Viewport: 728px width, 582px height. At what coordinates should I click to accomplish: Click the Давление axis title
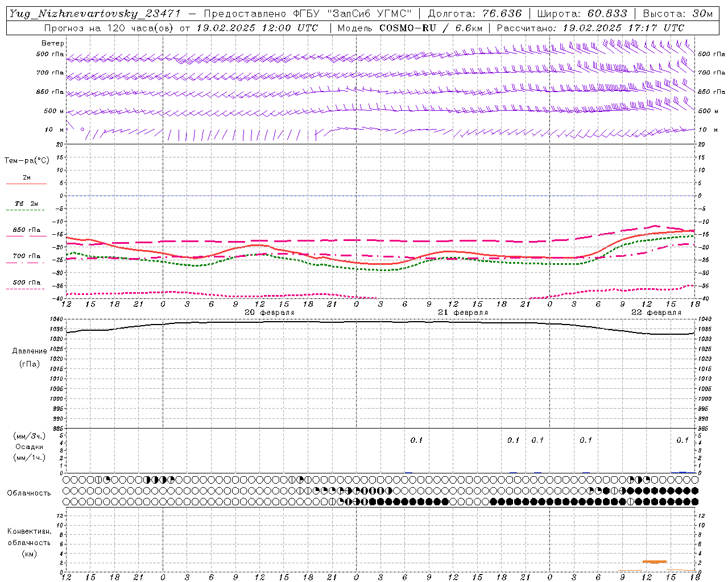click(x=30, y=351)
